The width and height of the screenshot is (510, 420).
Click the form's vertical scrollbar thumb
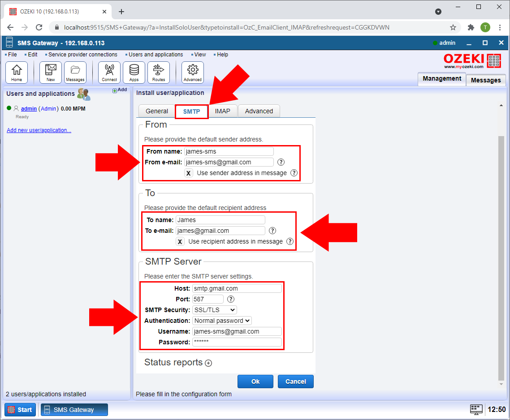501,258
